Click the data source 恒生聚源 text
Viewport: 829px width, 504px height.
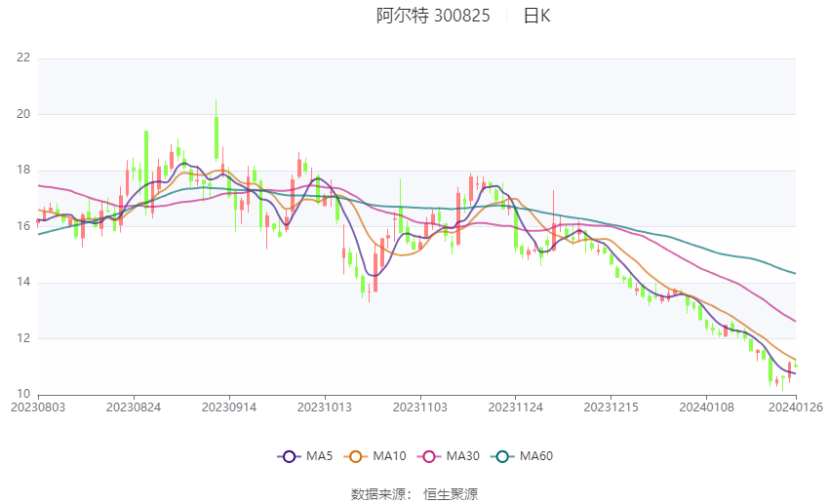pos(451,494)
